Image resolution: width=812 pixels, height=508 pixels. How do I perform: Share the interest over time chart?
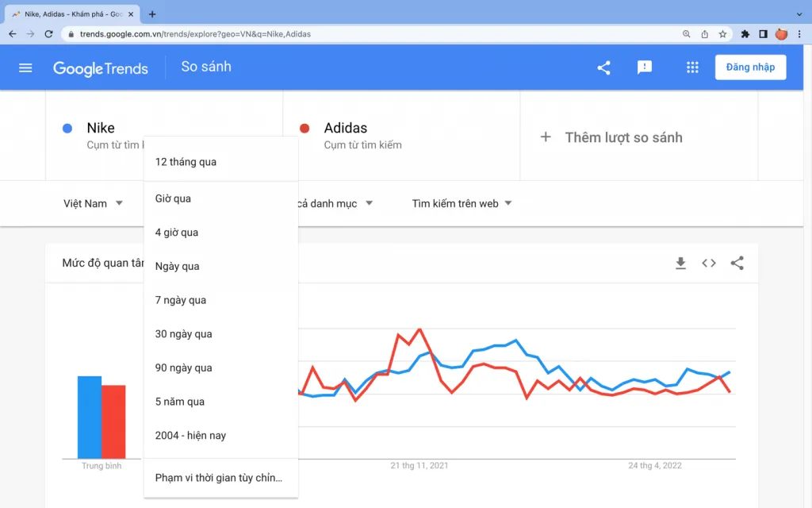point(737,264)
